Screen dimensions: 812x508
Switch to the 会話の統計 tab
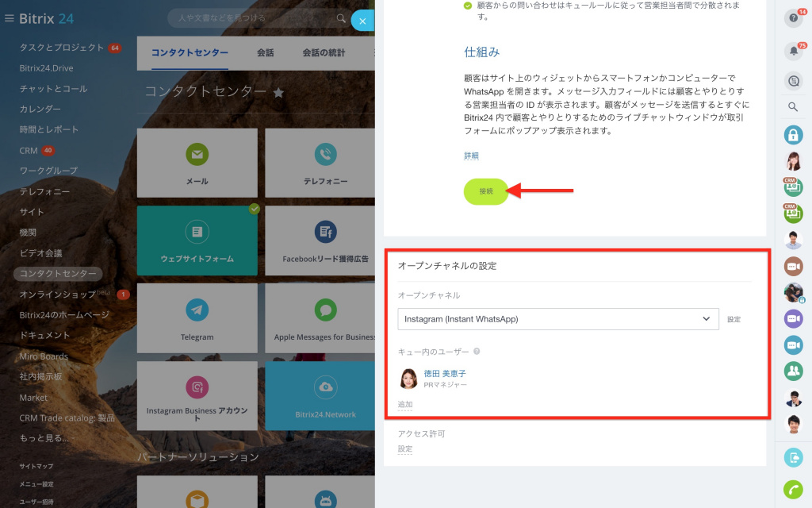coord(324,52)
